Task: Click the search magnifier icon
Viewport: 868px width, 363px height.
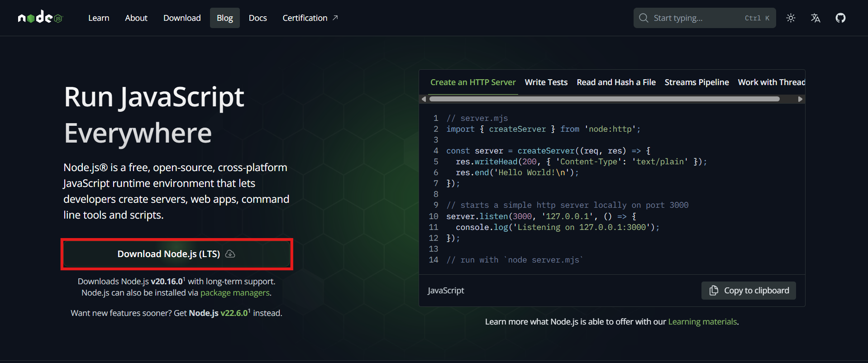Action: click(644, 18)
